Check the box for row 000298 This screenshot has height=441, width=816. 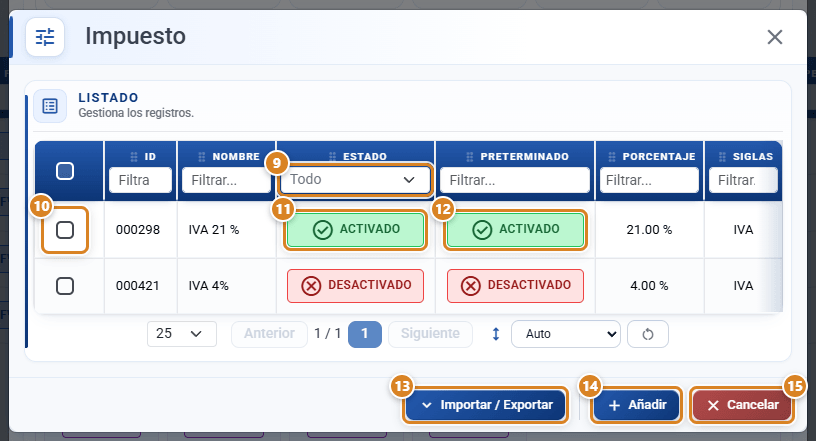pos(65,230)
